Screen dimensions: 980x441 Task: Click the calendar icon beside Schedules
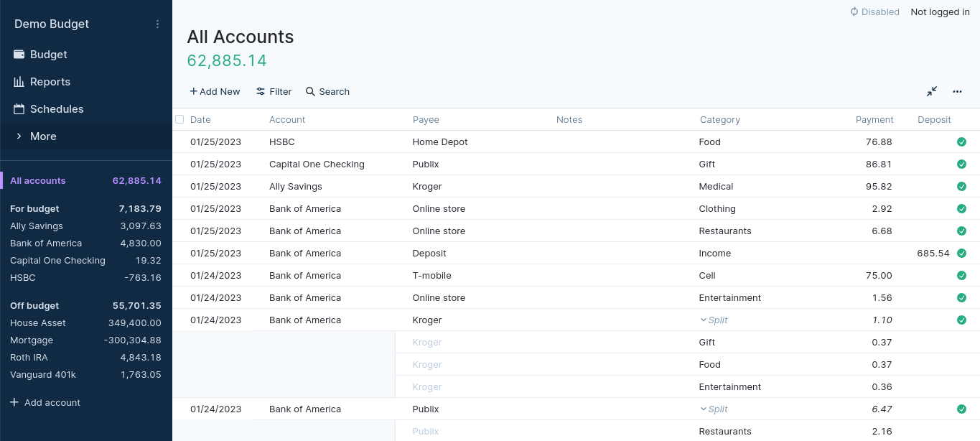19,109
